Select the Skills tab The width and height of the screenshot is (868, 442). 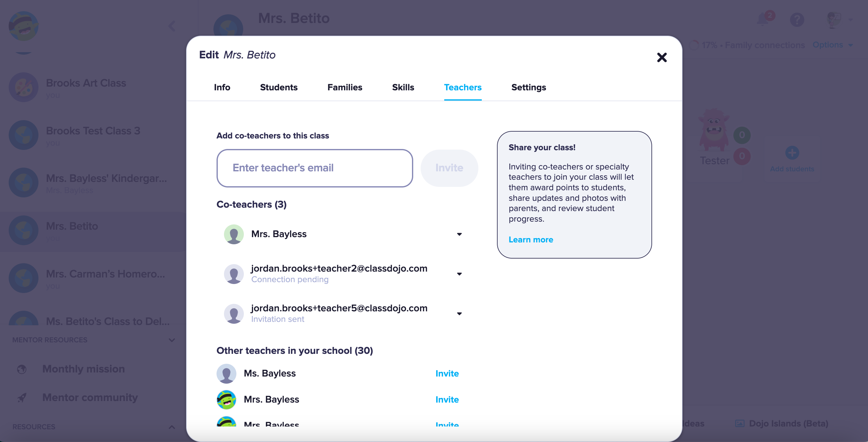(x=403, y=87)
